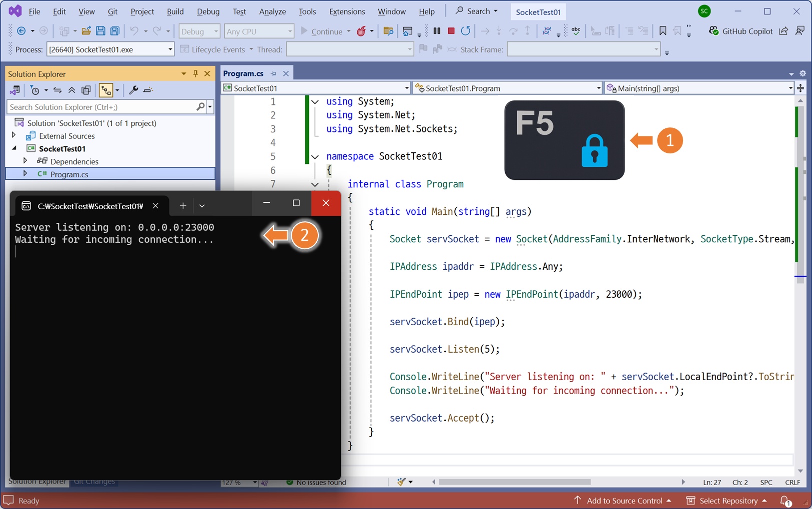The width and height of the screenshot is (812, 509).
Task: Pause debugging with Break All icon
Action: (437, 31)
